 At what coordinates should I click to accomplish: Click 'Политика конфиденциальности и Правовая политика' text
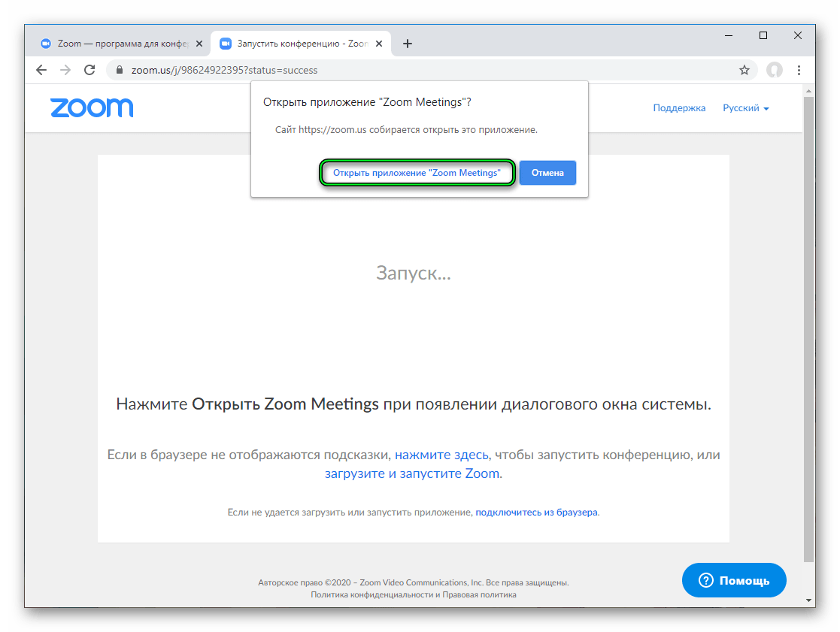(x=414, y=594)
